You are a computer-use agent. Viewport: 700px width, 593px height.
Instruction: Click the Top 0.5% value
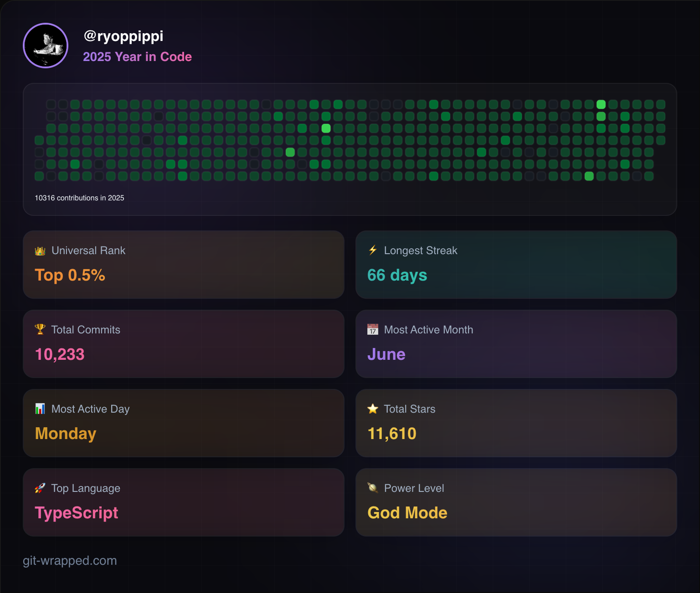point(70,275)
